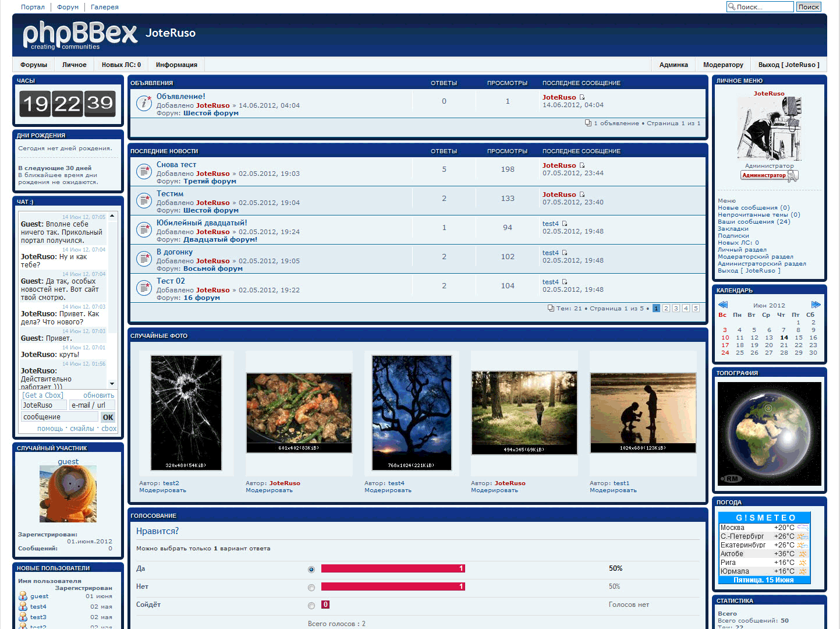Open the Информация menu
840x629 pixels.
coord(176,65)
